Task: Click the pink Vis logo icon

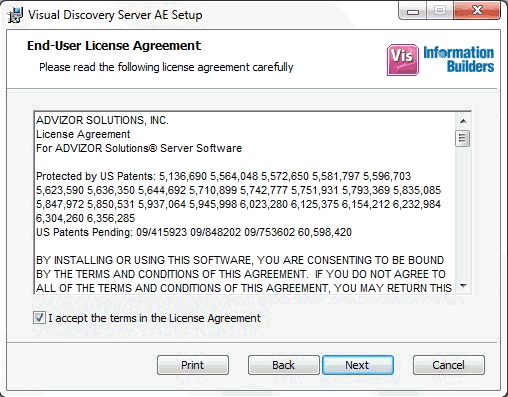Action: (403, 60)
